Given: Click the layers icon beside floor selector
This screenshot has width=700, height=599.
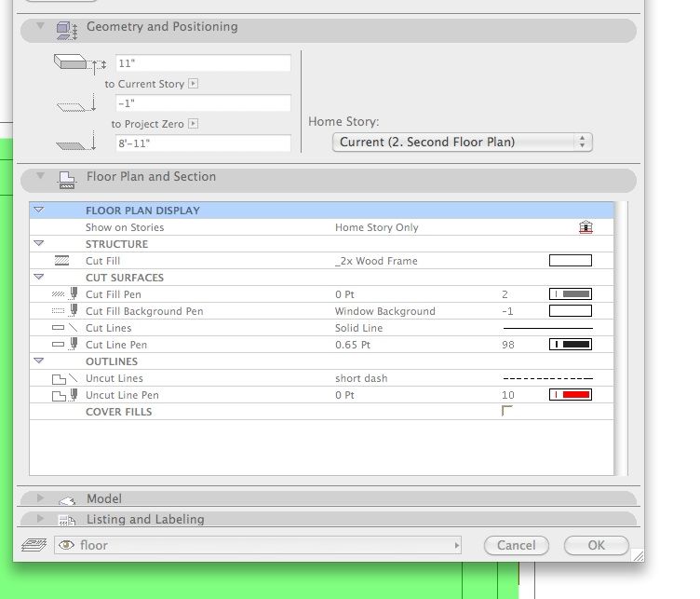Looking at the screenshot, I should tap(34, 545).
